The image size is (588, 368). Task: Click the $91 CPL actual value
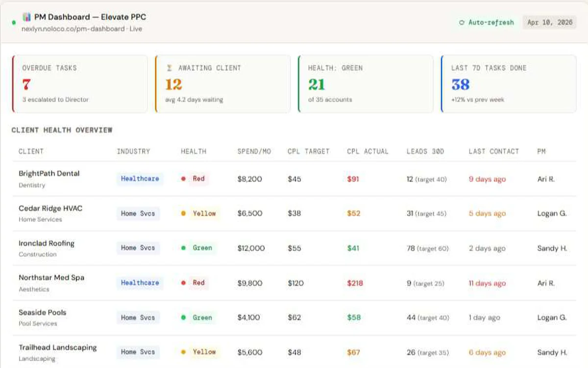pyautogui.click(x=353, y=179)
